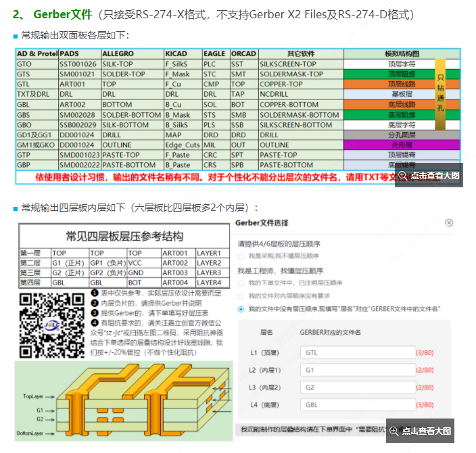Close the Gerber文件选择 dialog
Viewport: 476px width, 453px height.
(x=449, y=222)
